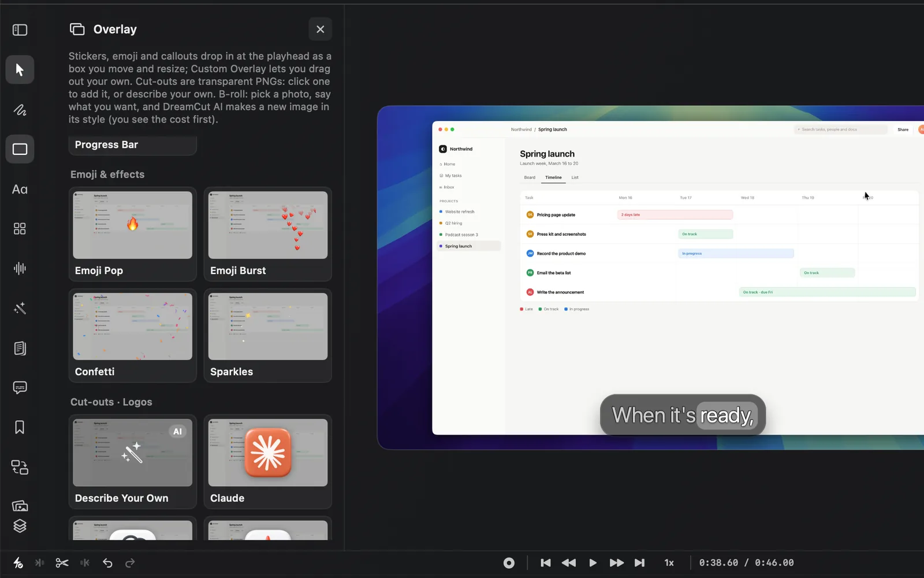
Task: Add the Claude logo cut-out
Action: pyautogui.click(x=268, y=462)
